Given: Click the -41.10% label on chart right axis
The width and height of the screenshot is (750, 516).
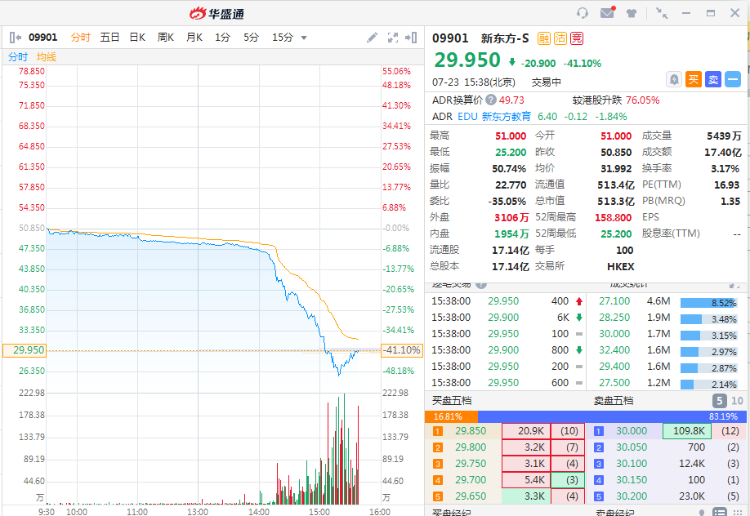Looking at the screenshot, I should [402, 350].
